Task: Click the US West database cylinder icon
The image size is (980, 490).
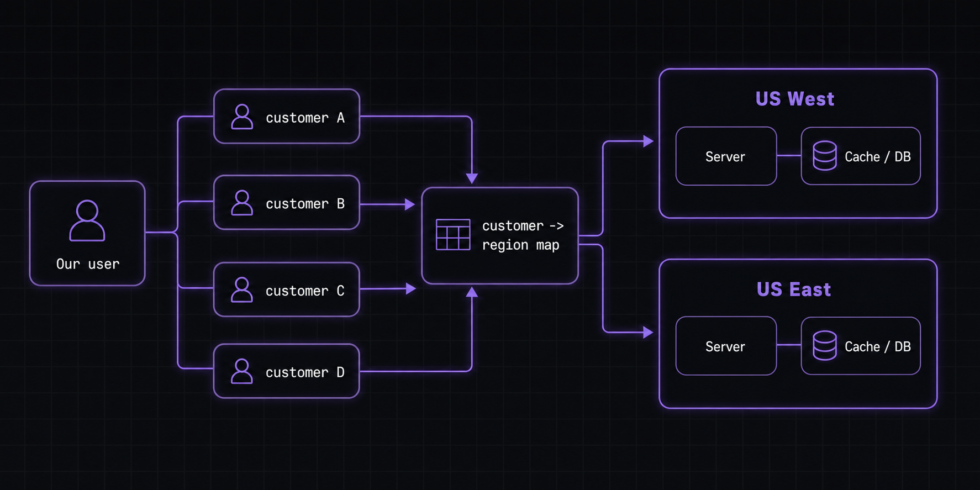Action: [825, 156]
